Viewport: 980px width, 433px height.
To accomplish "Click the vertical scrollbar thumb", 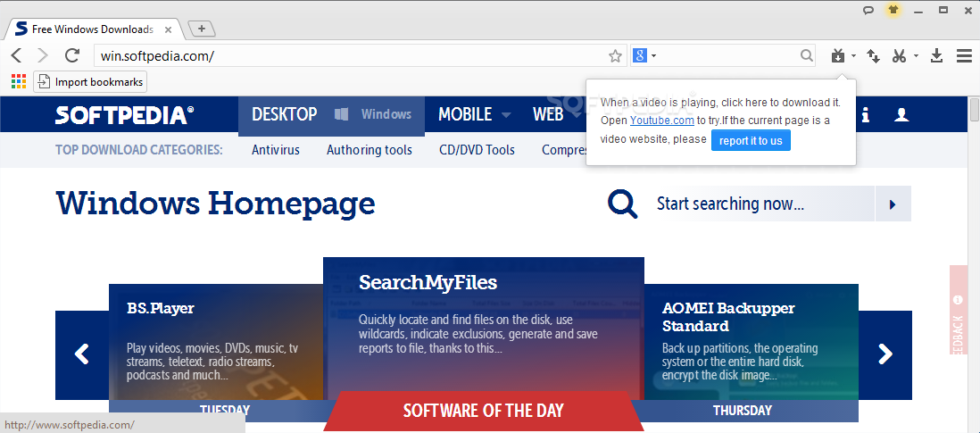I will [974, 109].
